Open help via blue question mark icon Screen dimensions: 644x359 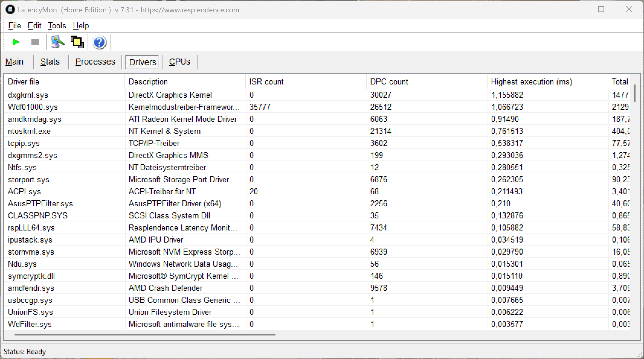point(99,42)
